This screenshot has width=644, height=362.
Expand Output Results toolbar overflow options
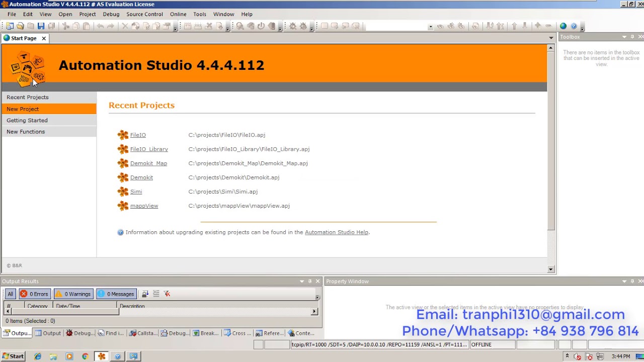click(x=317, y=296)
